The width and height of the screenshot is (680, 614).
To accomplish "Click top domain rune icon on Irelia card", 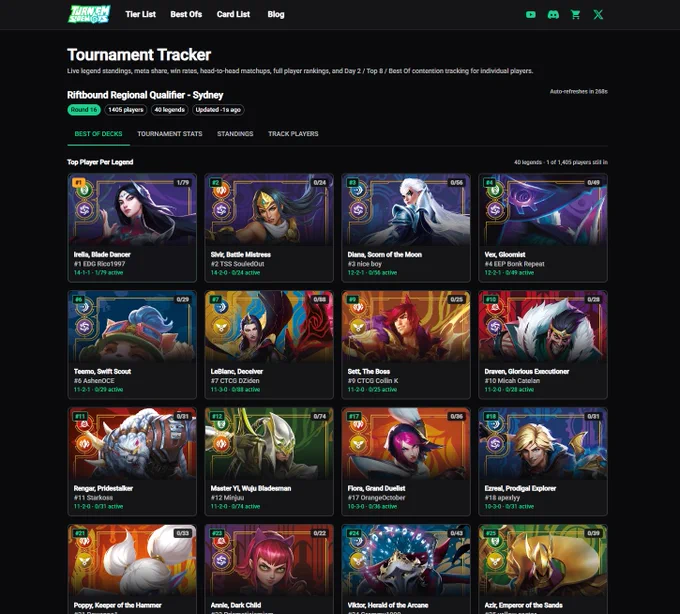I will [84, 190].
